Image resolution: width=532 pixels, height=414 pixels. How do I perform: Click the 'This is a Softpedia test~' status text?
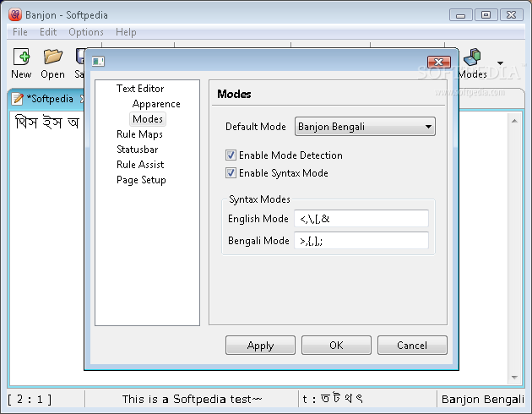click(x=192, y=399)
